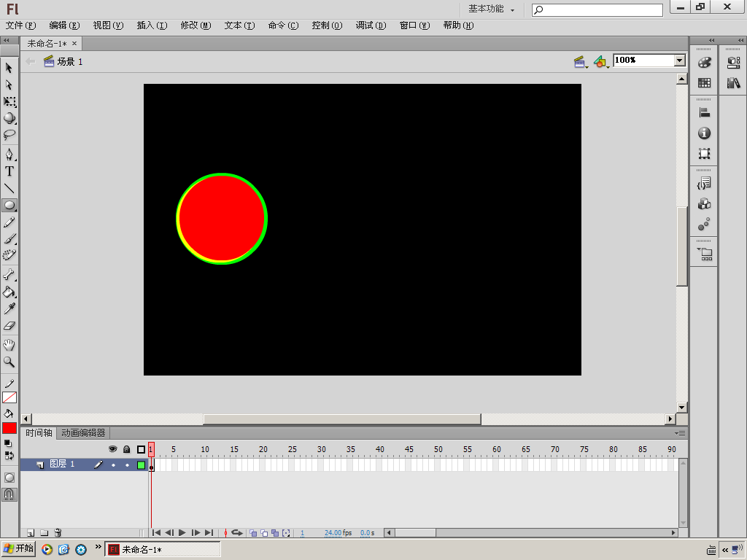Delete layer with trash icon

point(58,533)
